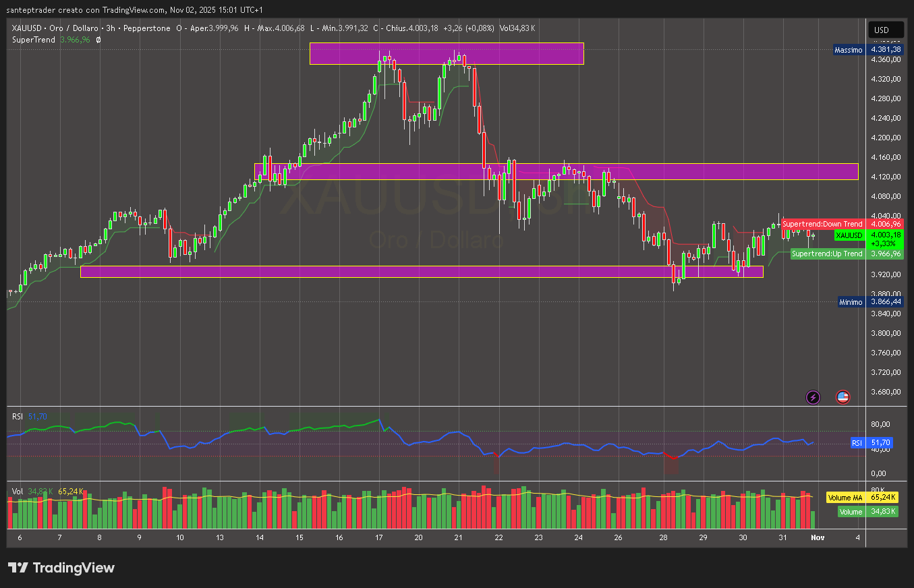This screenshot has width=914, height=588.
Task: Click the Nov label on the date axis
Action: pos(818,537)
